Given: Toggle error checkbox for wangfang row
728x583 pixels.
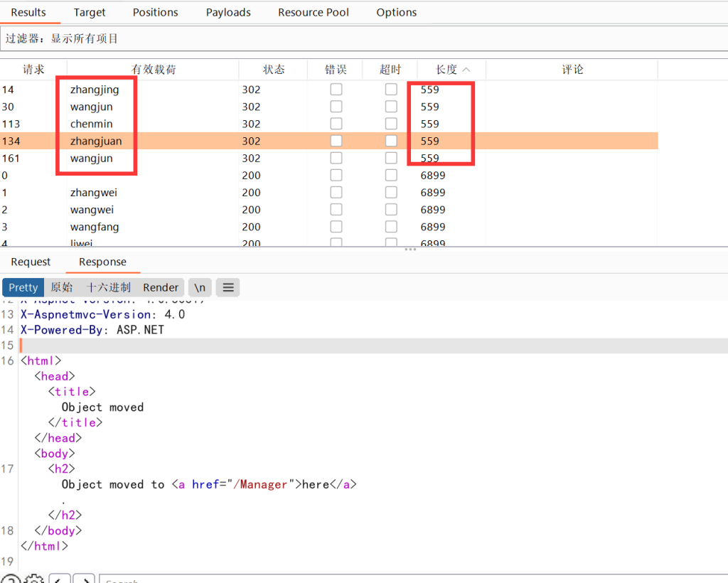Looking at the screenshot, I should click(x=336, y=227).
